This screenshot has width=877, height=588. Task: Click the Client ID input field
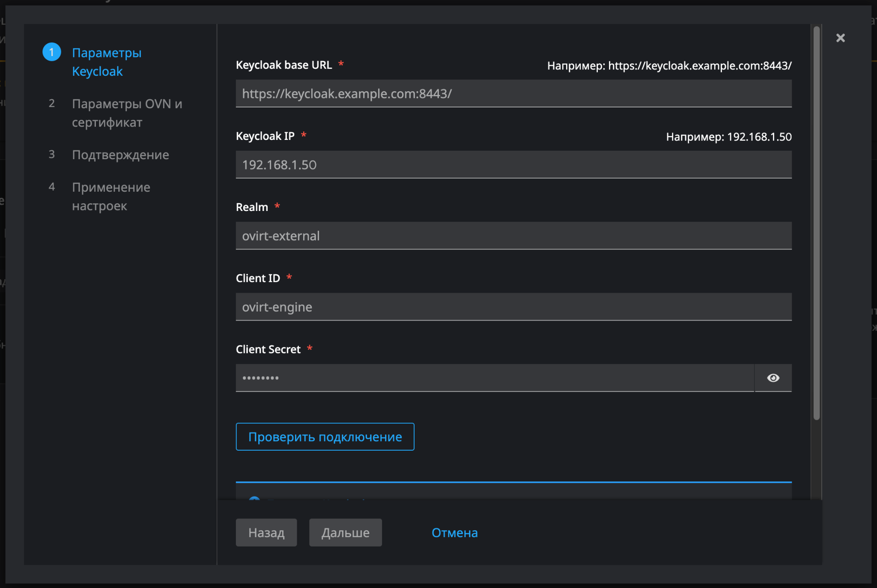coord(513,307)
